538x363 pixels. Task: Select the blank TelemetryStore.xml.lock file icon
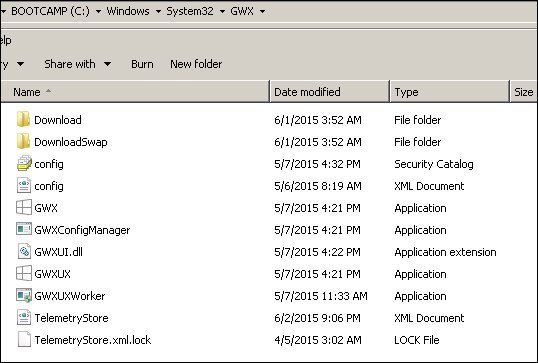pyautogui.click(x=24, y=339)
